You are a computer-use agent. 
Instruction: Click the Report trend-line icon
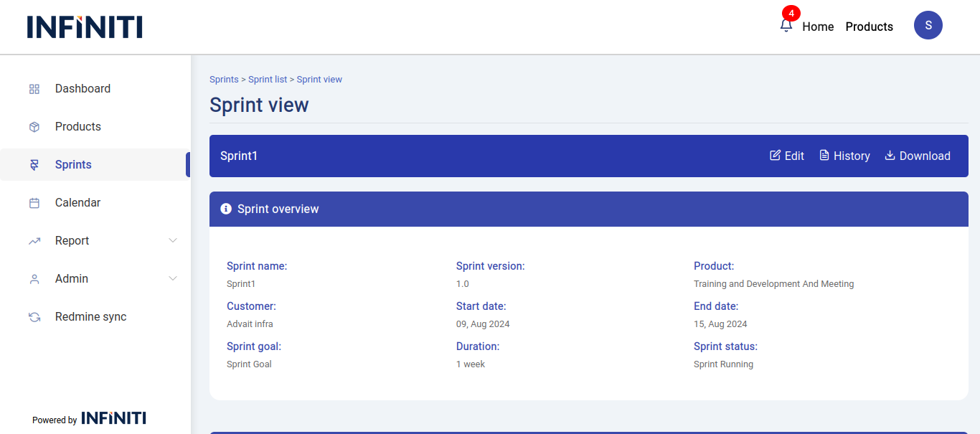click(x=34, y=241)
